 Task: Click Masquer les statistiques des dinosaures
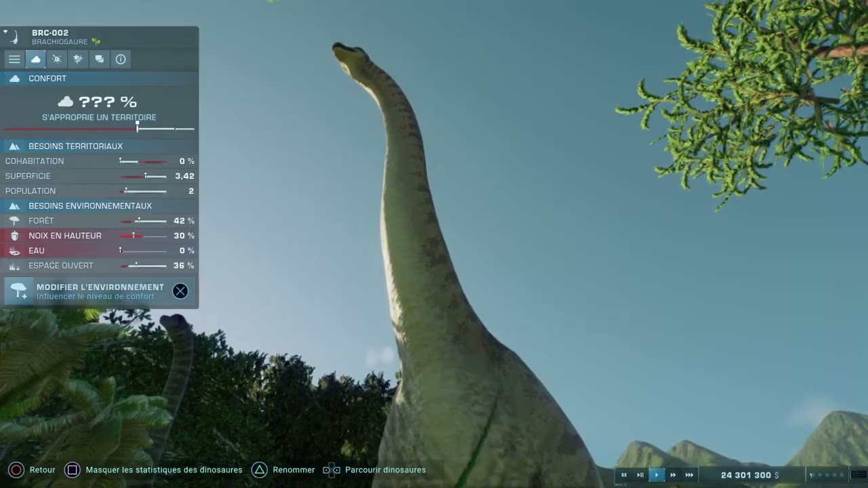pos(164,470)
